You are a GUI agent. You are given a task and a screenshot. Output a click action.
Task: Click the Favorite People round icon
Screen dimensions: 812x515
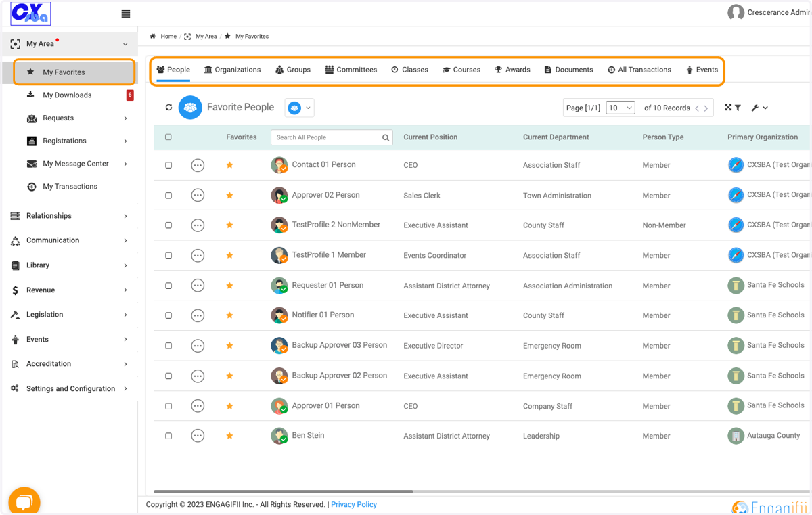click(190, 108)
